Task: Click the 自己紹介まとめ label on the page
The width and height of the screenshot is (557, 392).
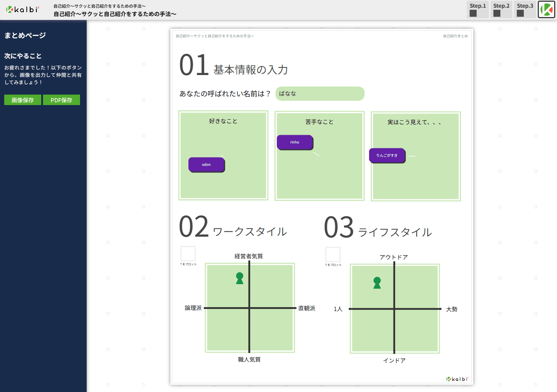Action: pyautogui.click(x=455, y=36)
